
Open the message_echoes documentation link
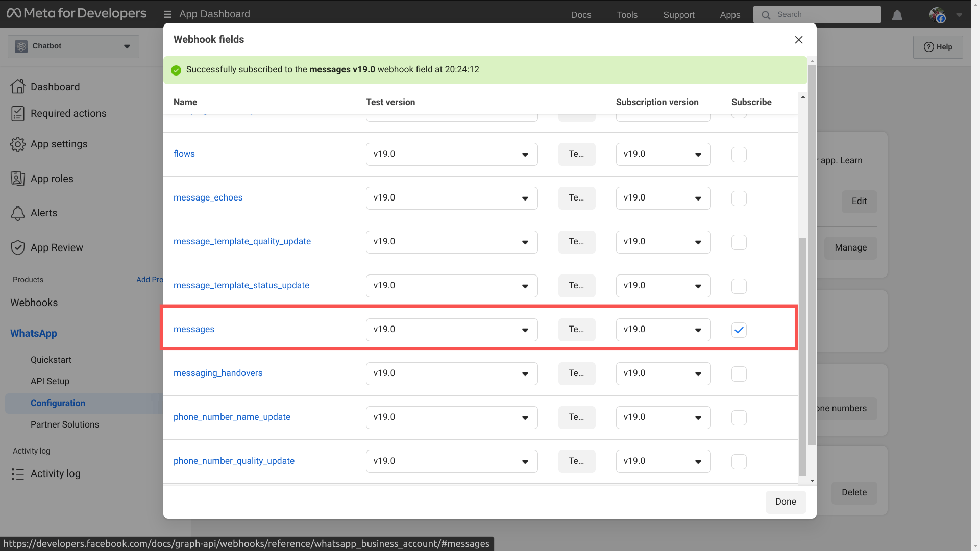pyautogui.click(x=208, y=198)
